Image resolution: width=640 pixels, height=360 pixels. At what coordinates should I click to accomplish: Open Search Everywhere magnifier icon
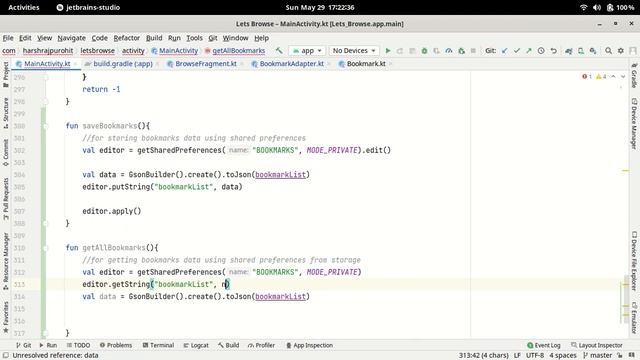608,51
